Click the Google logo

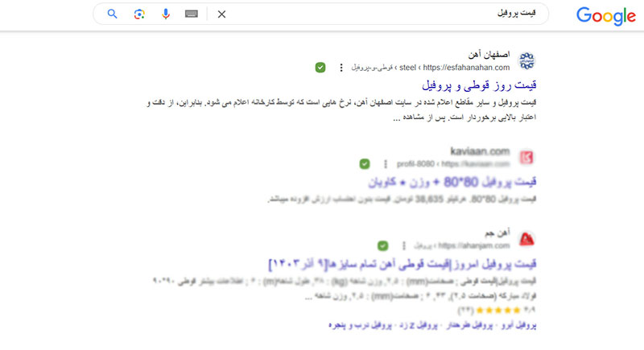tap(606, 16)
